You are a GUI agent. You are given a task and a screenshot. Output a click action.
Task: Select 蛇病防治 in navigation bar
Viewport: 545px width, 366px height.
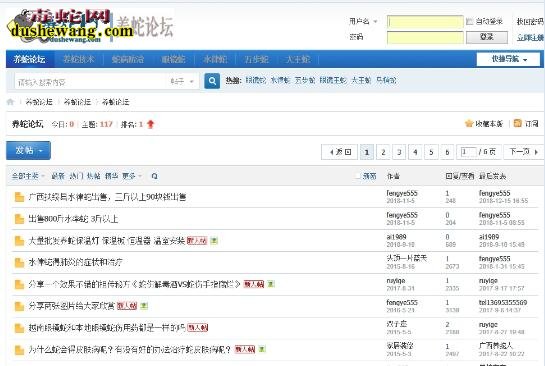point(128,59)
